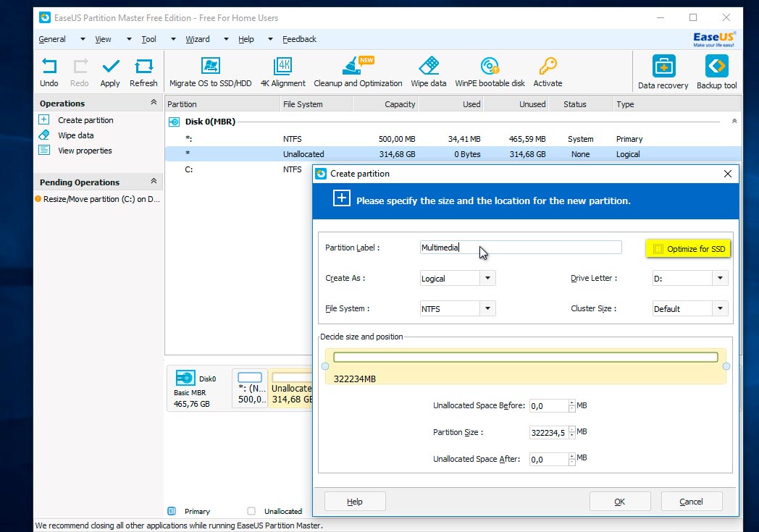The image size is (759, 532).
Task: Sort by the Unused column header
Action: (x=516, y=104)
